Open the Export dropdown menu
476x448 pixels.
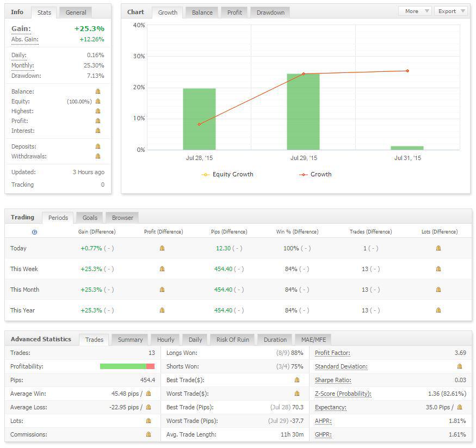tap(451, 11)
